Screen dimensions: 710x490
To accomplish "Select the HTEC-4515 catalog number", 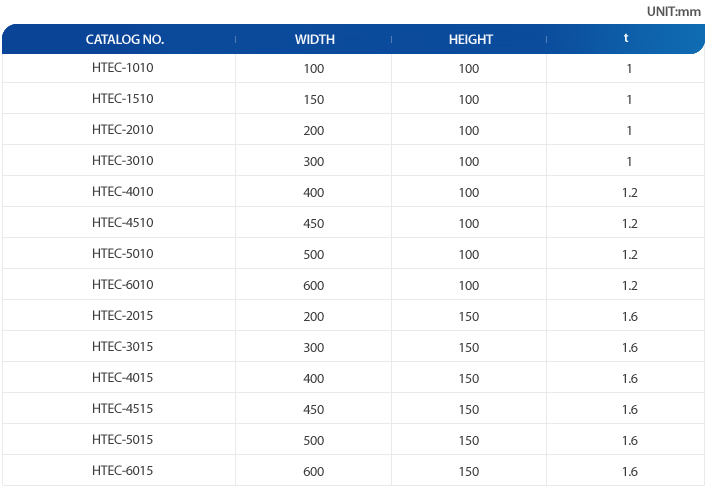I will click(x=123, y=408).
